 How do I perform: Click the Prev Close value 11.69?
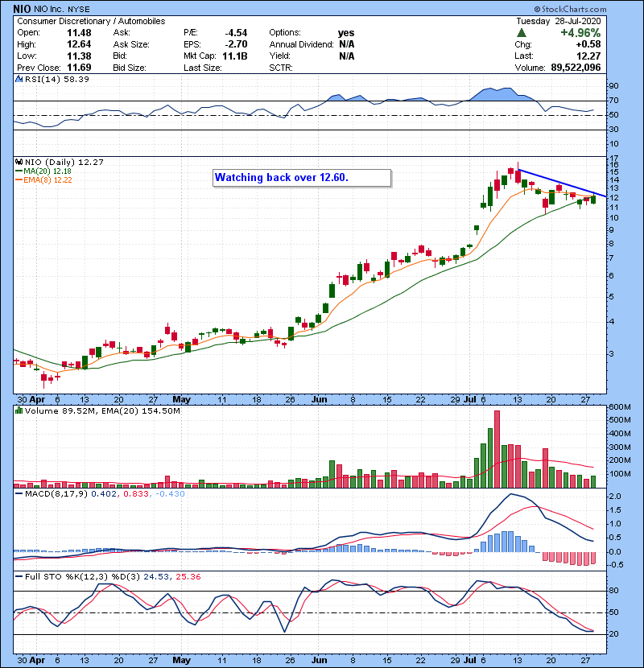(x=79, y=68)
